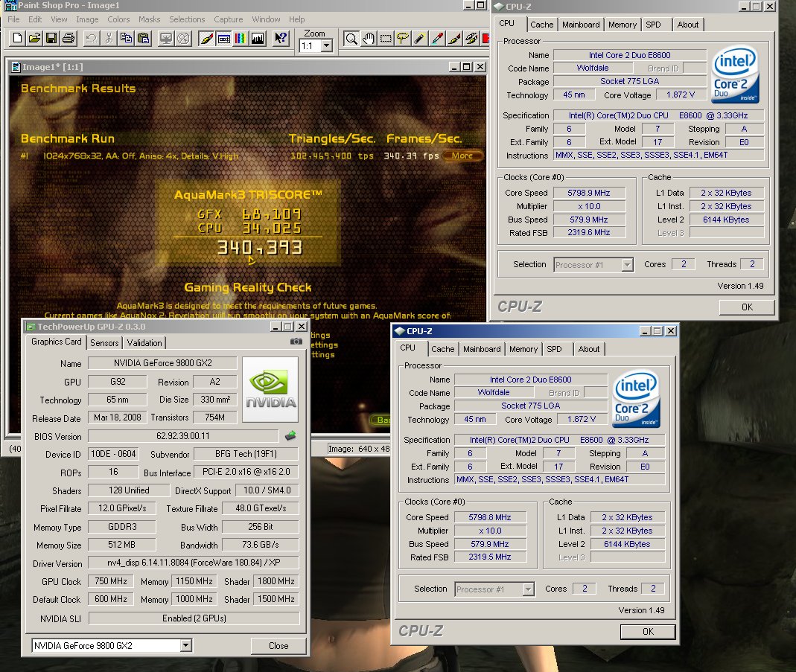Toggle the Color Palette rainbow icon
This screenshot has width=796, height=672.
click(240, 38)
